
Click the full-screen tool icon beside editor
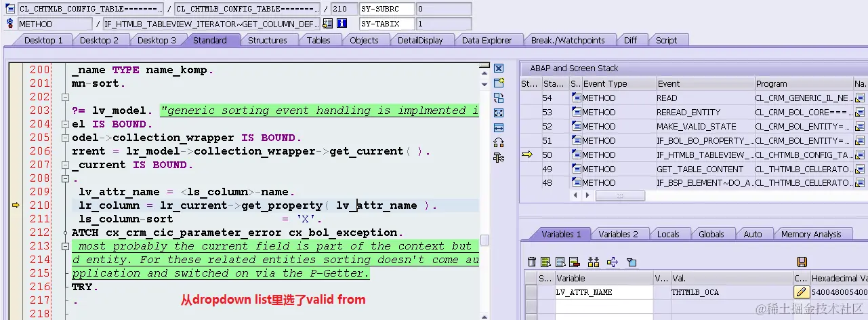click(x=499, y=113)
